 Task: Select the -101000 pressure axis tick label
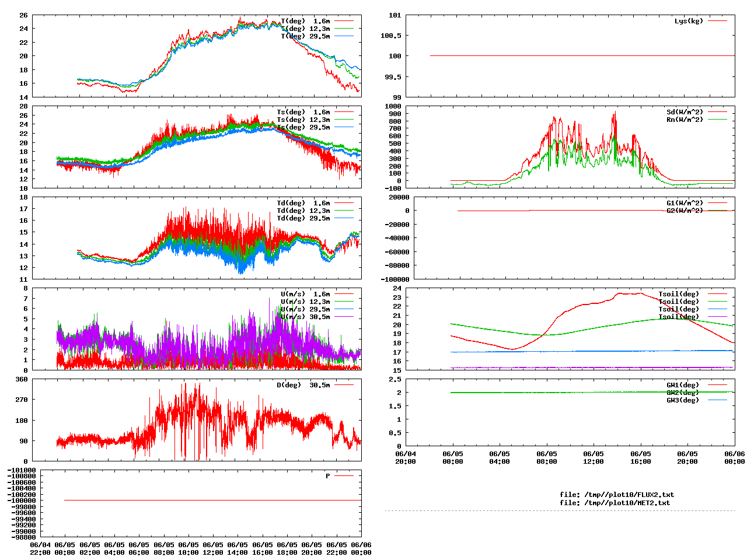(x=22, y=470)
